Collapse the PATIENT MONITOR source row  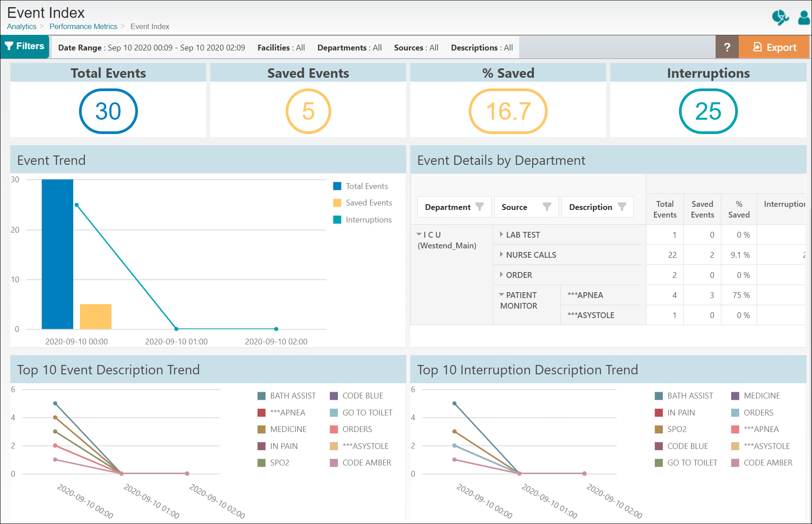point(501,295)
